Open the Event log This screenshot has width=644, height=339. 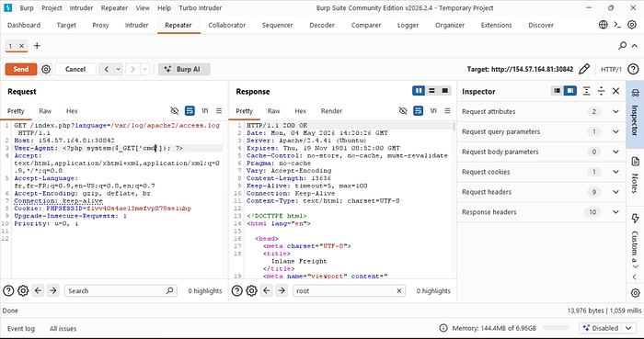pos(21,328)
